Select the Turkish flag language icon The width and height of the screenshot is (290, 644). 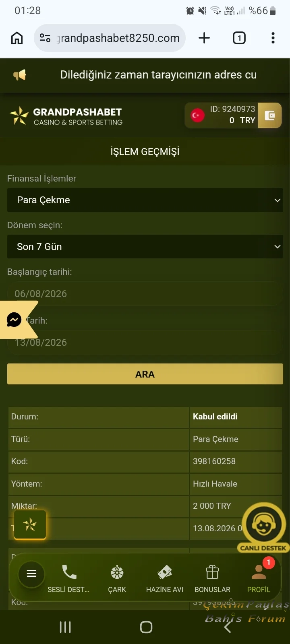[197, 116]
